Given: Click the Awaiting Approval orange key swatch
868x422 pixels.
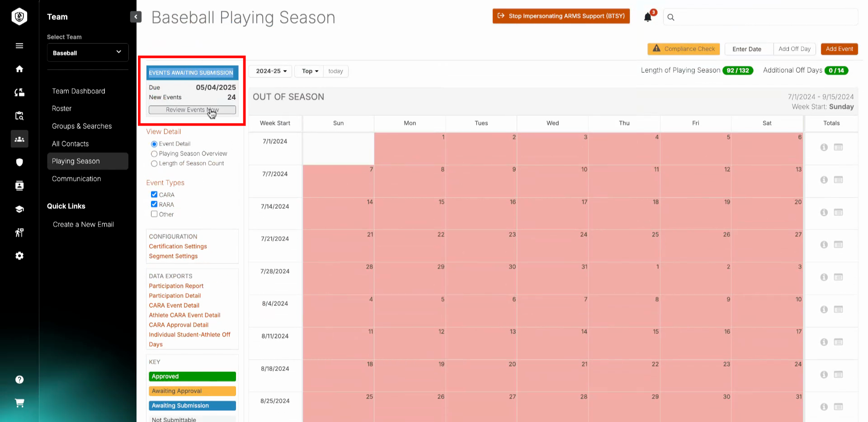Looking at the screenshot, I should [x=192, y=391].
